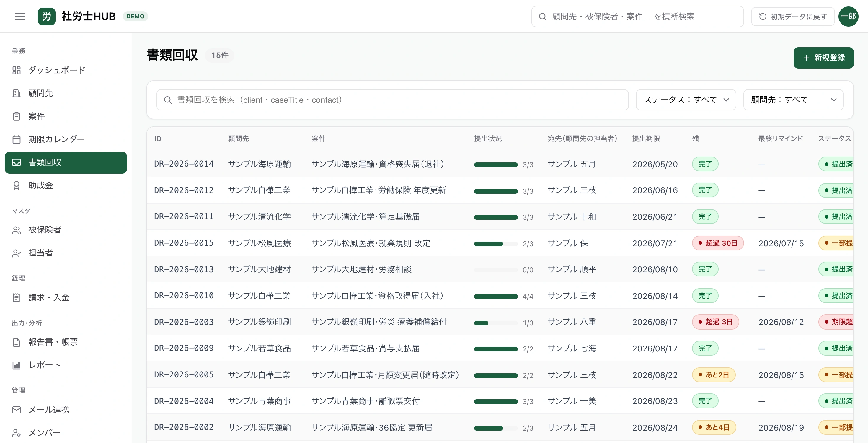The height and width of the screenshot is (443, 868).
Task: Click サンプル青葉商事・離職票交付 case cell
Action: (365, 401)
